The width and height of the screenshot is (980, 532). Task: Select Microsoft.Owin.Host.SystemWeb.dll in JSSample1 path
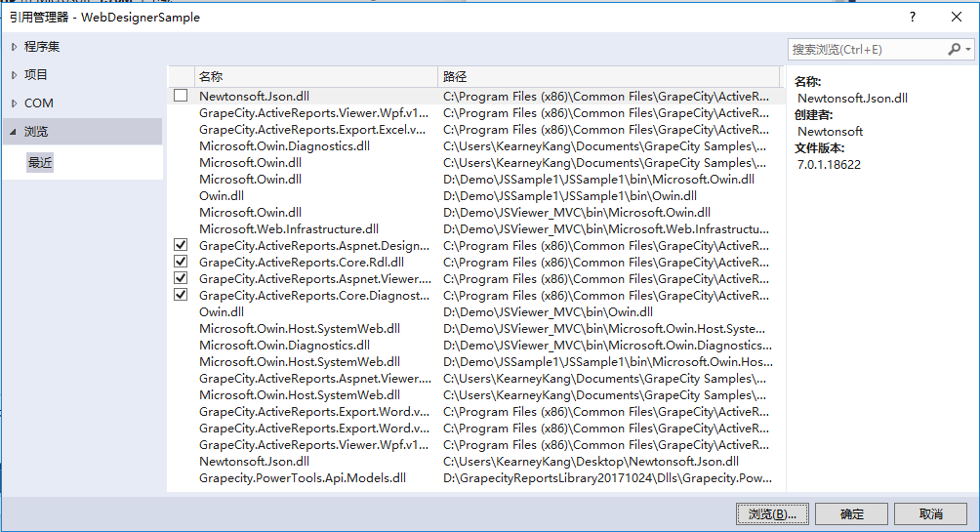coord(477,361)
